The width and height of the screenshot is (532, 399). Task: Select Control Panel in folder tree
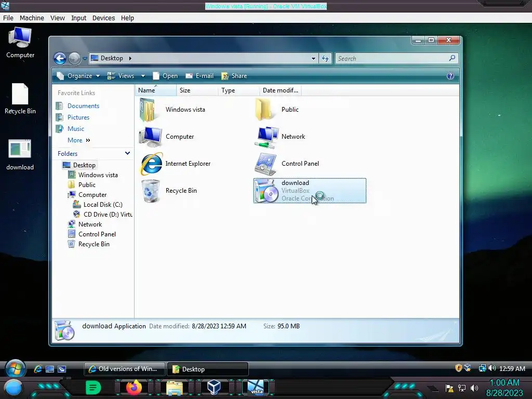click(x=92, y=234)
